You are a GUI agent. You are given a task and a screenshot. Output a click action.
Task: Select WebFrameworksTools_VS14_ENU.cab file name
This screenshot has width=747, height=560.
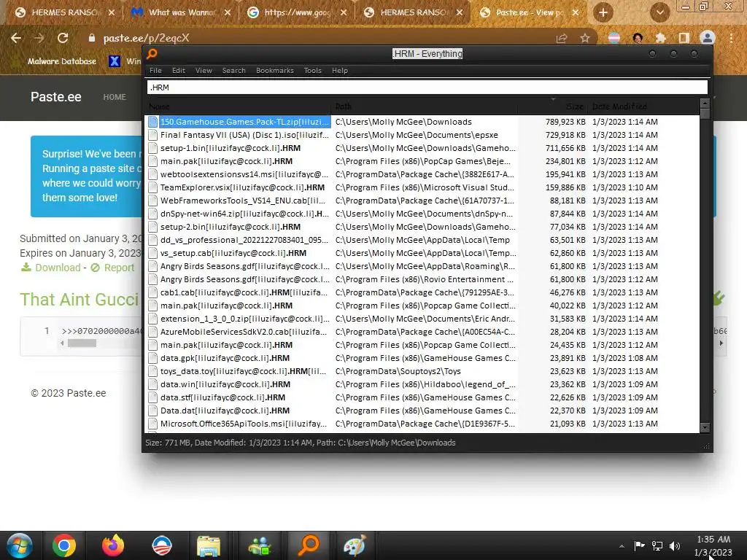pyautogui.click(x=243, y=201)
